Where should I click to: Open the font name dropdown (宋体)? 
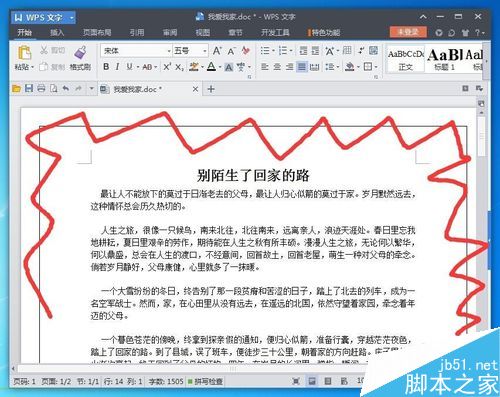point(169,51)
